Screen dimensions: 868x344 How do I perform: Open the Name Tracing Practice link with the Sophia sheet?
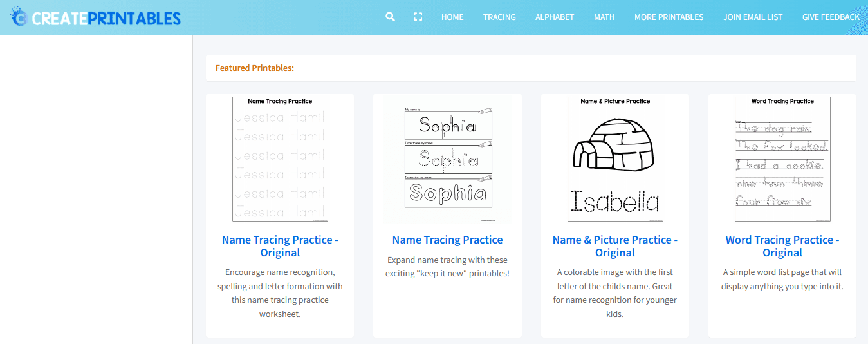tap(447, 240)
